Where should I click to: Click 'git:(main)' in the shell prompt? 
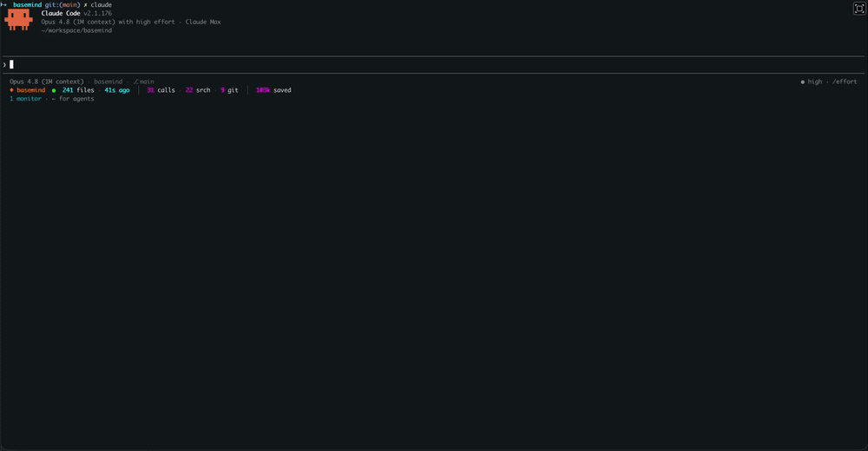tap(62, 5)
